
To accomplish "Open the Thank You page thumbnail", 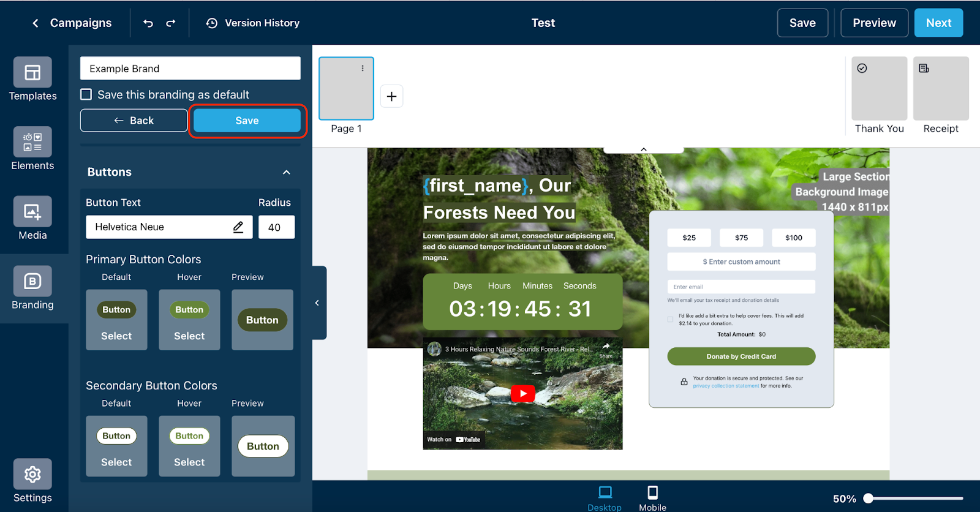I will 880,89.
